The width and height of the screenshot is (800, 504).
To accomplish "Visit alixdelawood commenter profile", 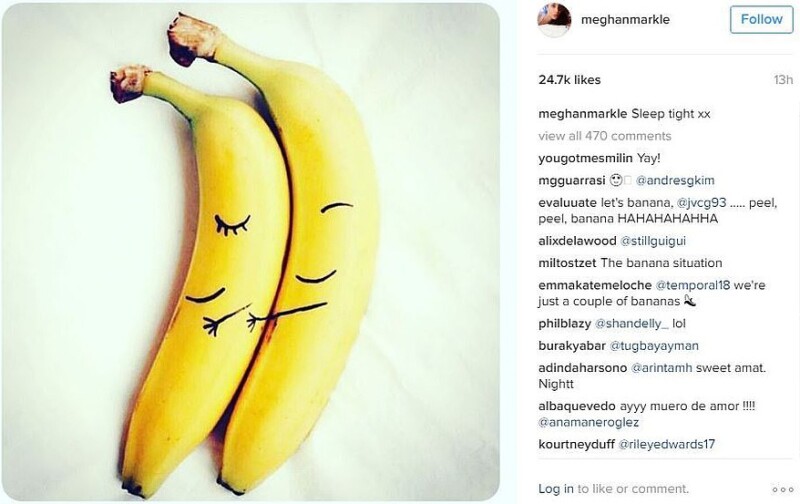I will click(577, 241).
